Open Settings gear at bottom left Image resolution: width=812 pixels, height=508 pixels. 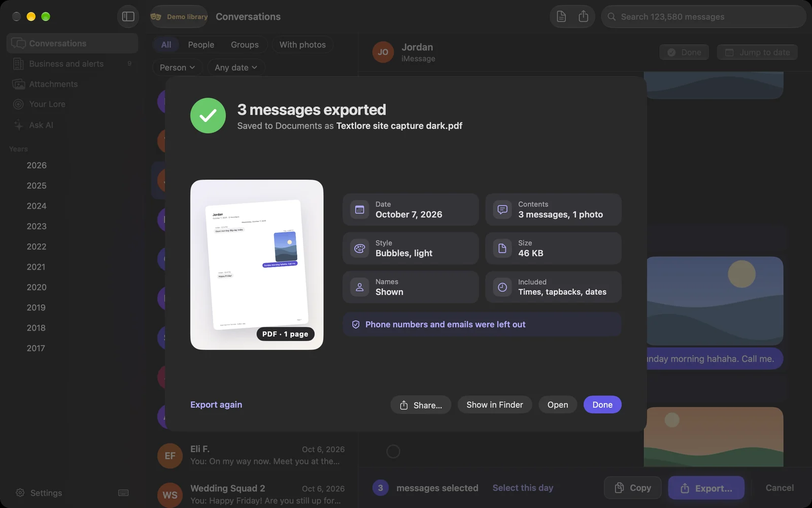coord(20,493)
